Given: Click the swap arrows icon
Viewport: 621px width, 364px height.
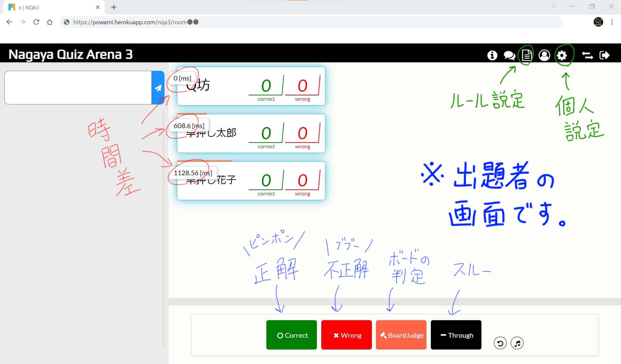Looking at the screenshot, I should [587, 55].
